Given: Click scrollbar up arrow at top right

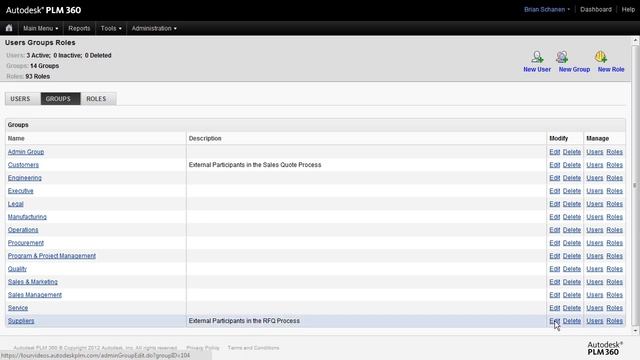Looking at the screenshot, I should (x=635, y=40).
